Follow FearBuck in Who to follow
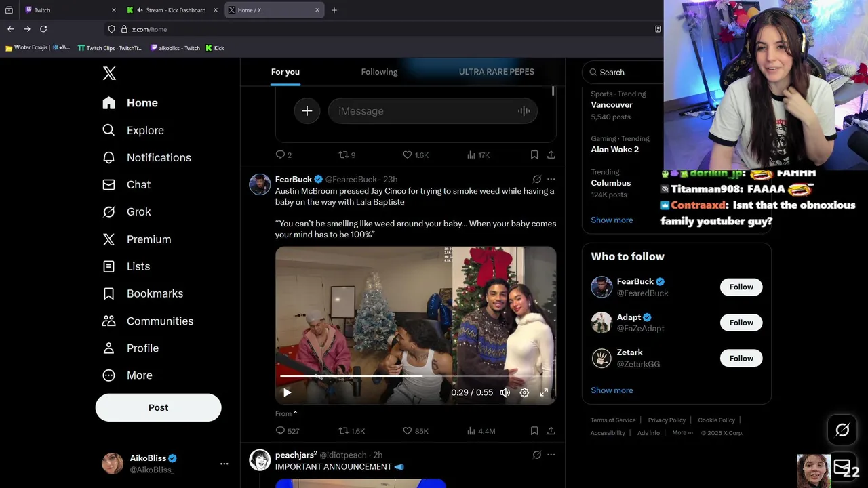The width and height of the screenshot is (868, 488). pyautogui.click(x=741, y=287)
